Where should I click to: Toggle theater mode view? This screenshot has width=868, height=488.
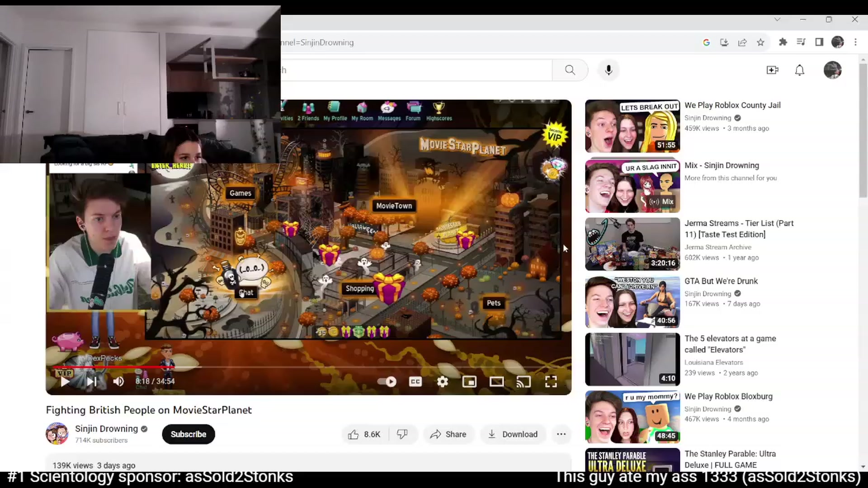(x=496, y=382)
